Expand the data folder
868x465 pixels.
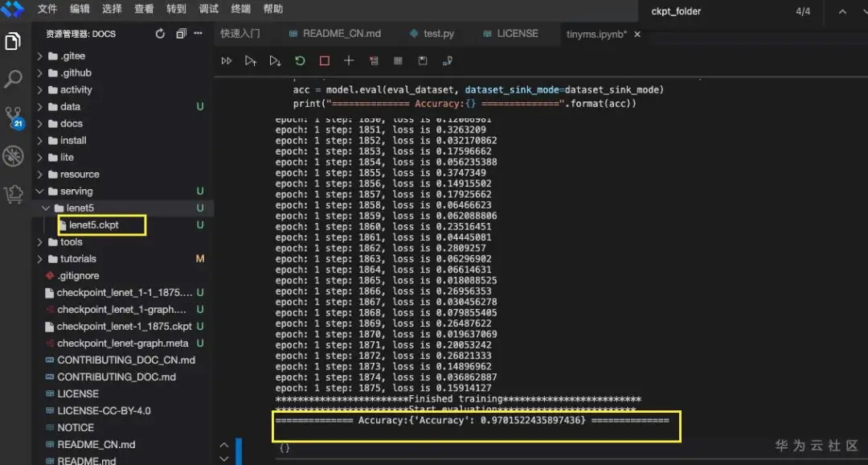coord(70,107)
